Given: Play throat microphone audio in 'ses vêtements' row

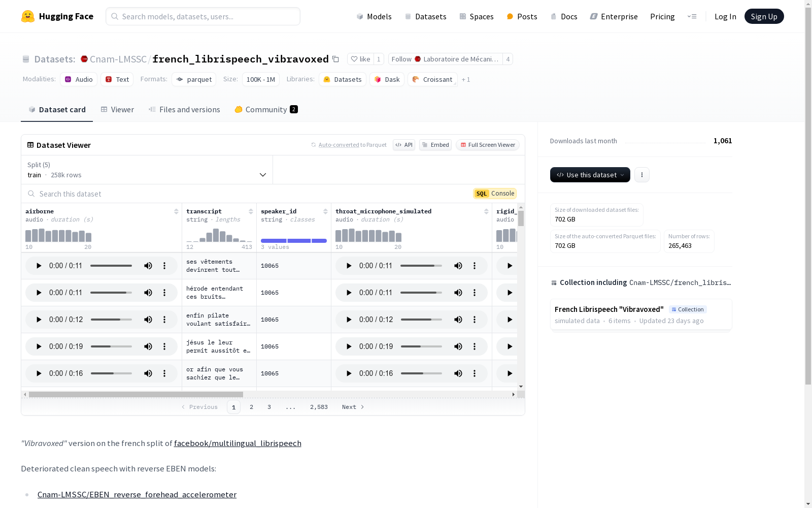Looking at the screenshot, I should pos(349,266).
